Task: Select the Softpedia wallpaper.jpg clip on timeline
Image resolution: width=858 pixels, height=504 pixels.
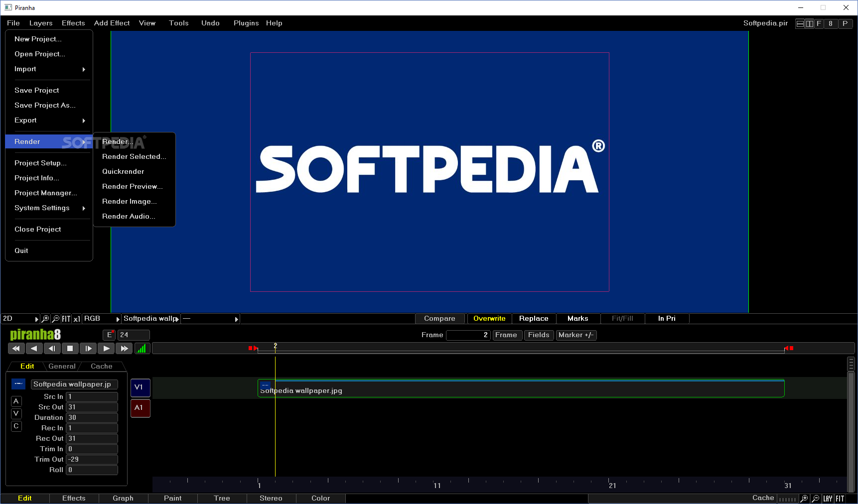Action: coord(521,388)
